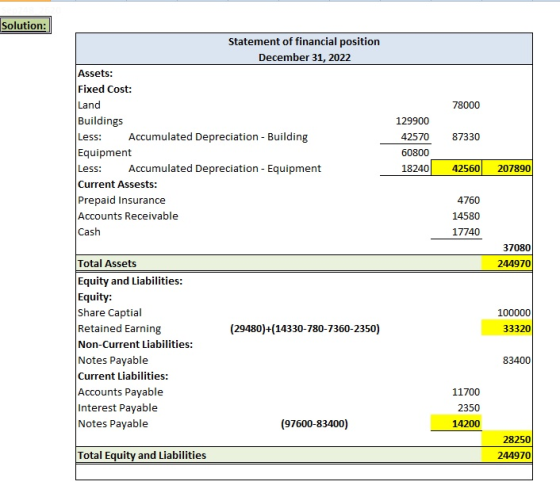Select the Accounts Payable label
The height and width of the screenshot is (493, 560).
[x=120, y=392]
